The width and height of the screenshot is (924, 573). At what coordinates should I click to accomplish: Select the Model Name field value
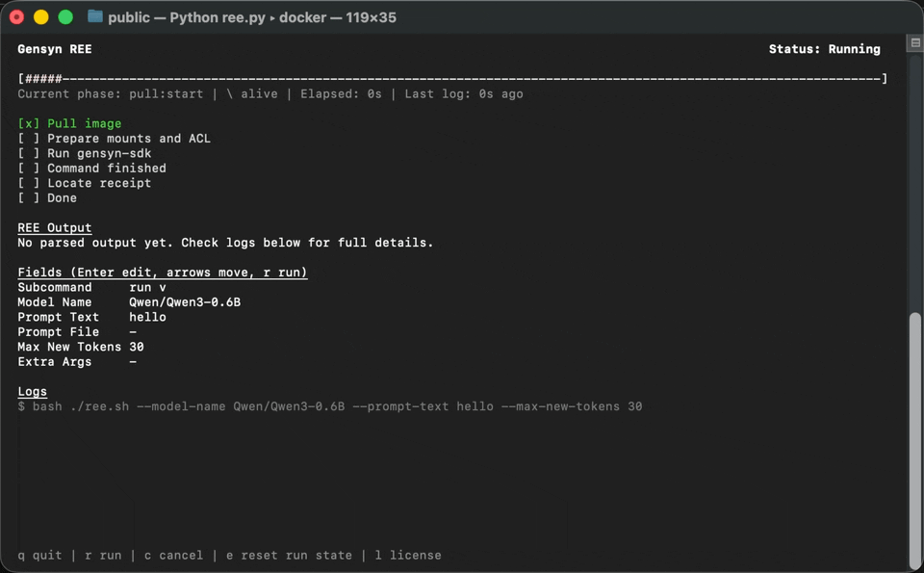(x=185, y=302)
